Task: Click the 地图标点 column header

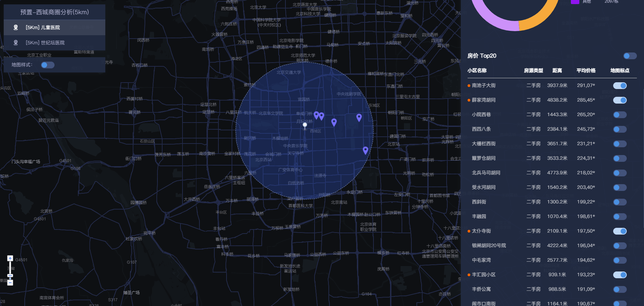Action: pos(620,70)
